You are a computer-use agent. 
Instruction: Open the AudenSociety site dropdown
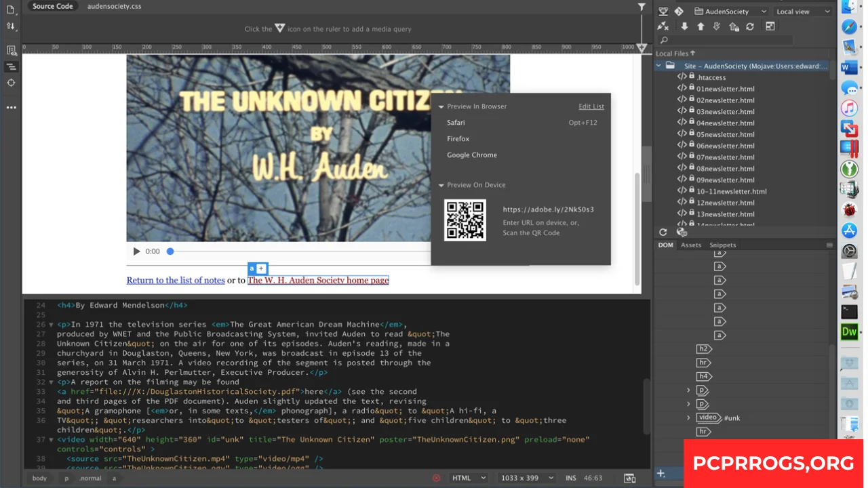(731, 12)
